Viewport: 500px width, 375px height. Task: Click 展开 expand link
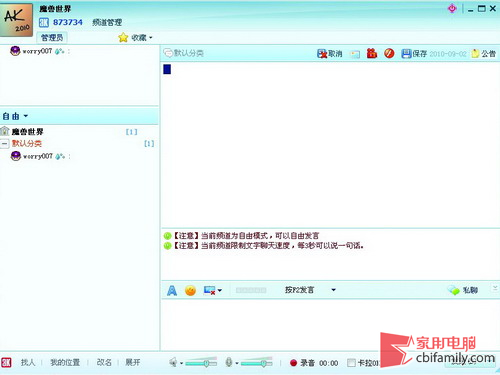[x=133, y=362]
